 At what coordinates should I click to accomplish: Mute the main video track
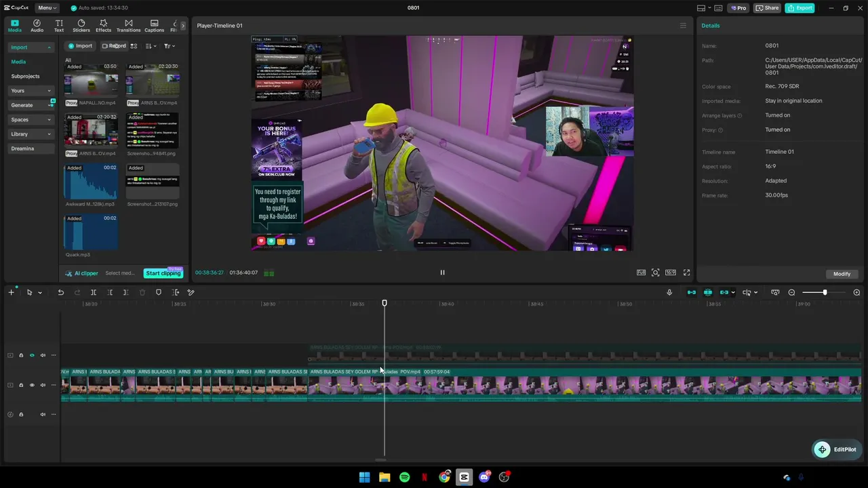click(x=43, y=385)
